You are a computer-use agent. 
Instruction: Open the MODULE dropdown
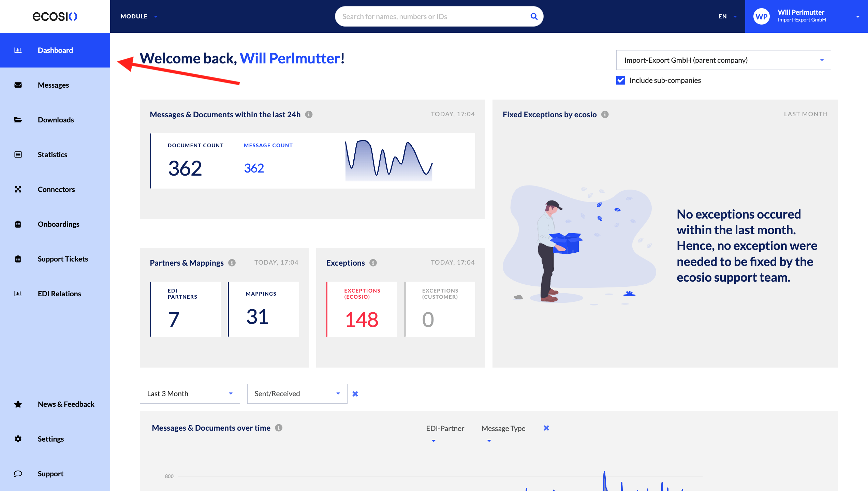139,16
